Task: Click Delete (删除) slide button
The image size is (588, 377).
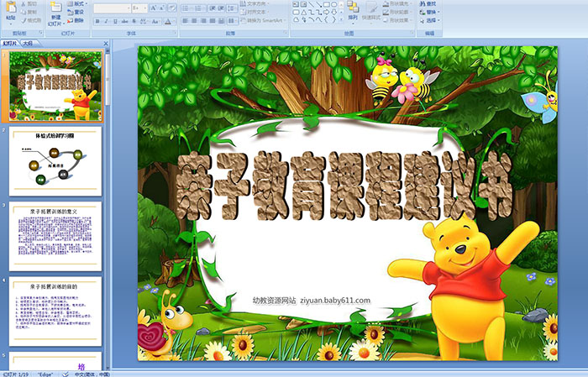Action: pyautogui.click(x=76, y=20)
